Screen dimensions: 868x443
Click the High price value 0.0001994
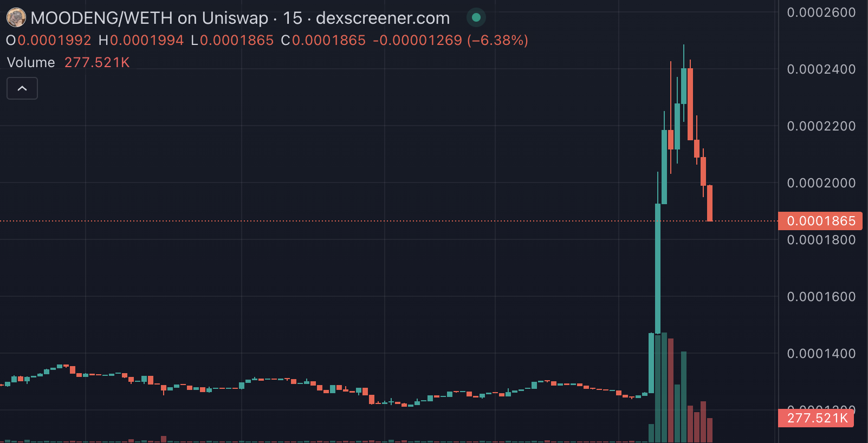pyautogui.click(x=147, y=40)
